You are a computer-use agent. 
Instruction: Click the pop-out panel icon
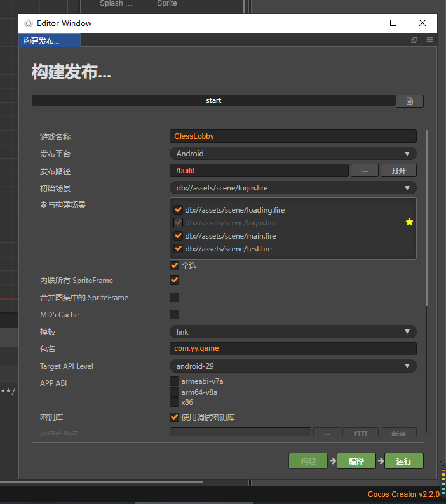tap(414, 40)
